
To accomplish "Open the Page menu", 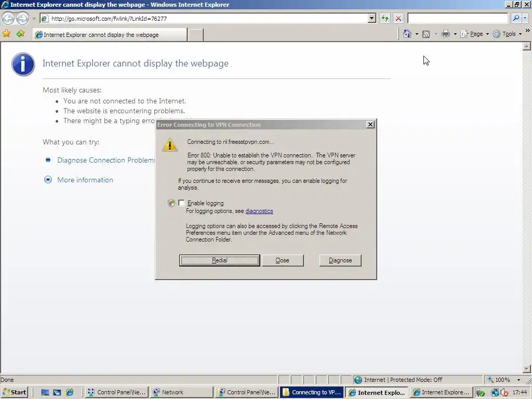I will (x=475, y=34).
